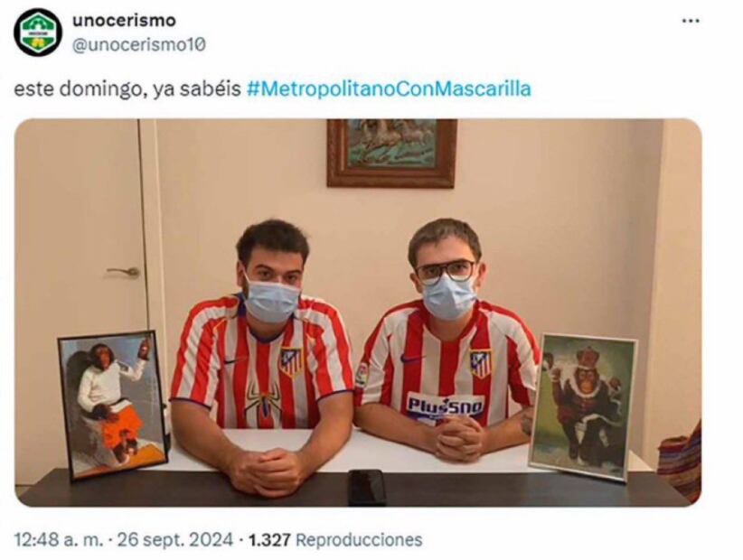Click the left man's blue face mask

271,301
